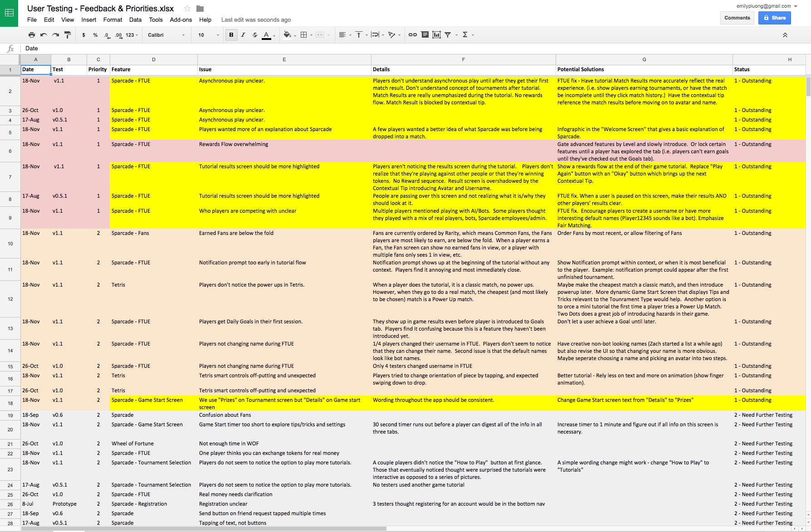Increase decimal places
The image size is (811, 532).
click(118, 35)
